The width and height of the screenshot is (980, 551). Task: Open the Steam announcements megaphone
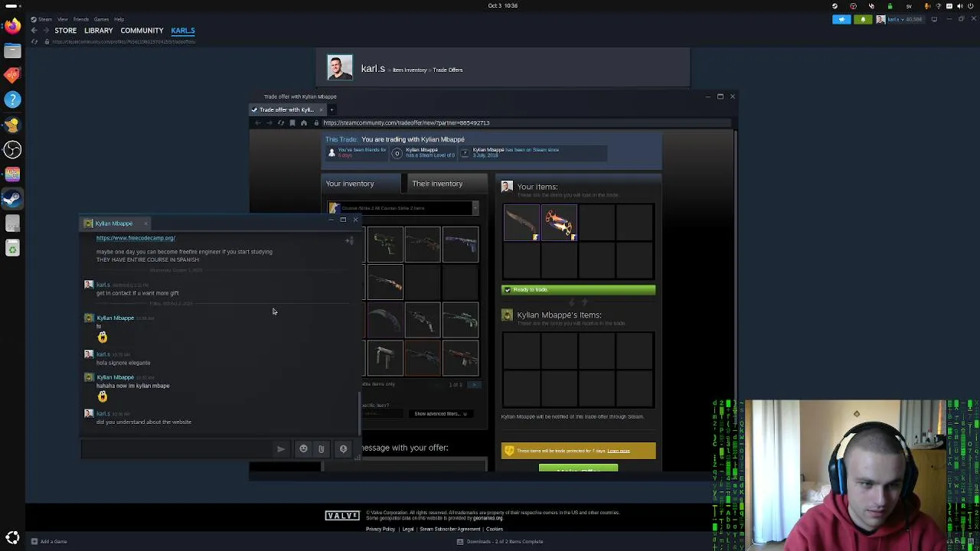[x=841, y=19]
